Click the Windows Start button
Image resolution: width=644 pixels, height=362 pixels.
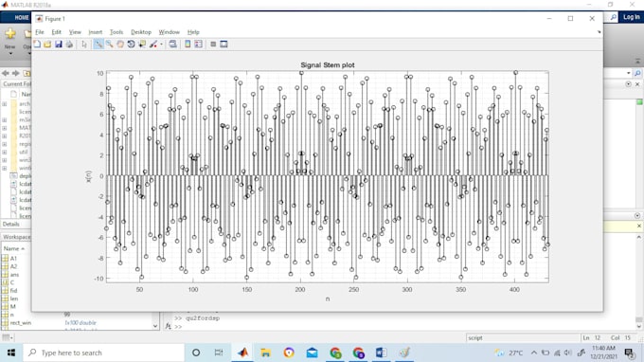click(11, 353)
